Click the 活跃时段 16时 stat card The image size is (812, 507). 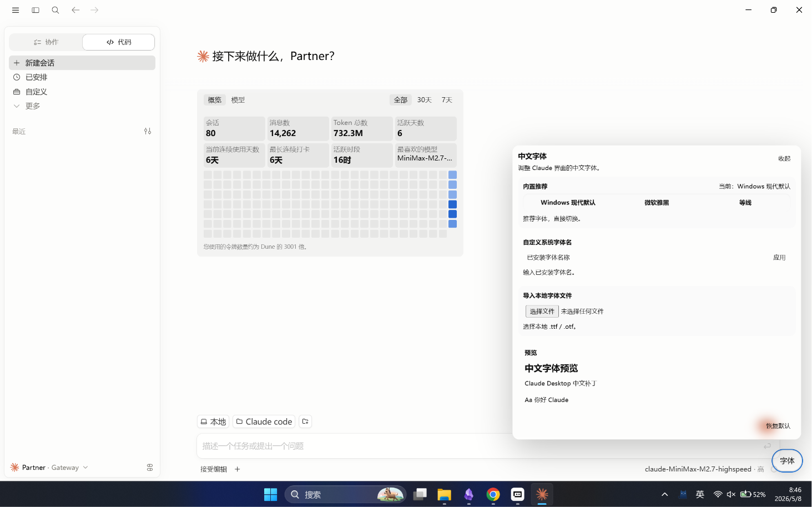(362, 155)
